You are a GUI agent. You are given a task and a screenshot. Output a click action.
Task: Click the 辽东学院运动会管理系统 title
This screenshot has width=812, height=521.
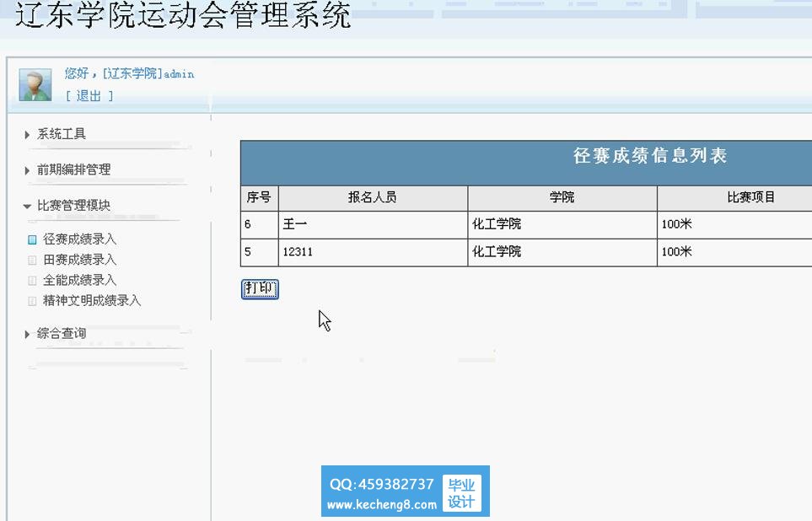coord(183,15)
